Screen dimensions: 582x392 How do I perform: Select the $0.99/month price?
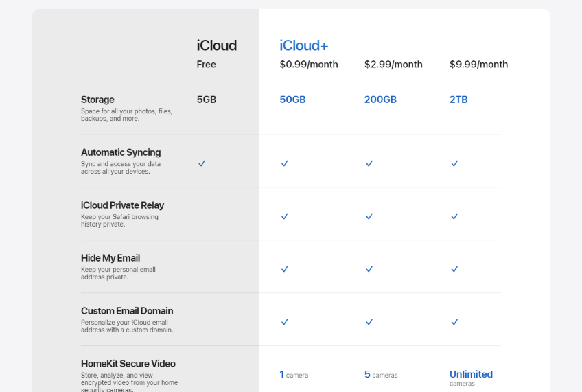(x=309, y=65)
